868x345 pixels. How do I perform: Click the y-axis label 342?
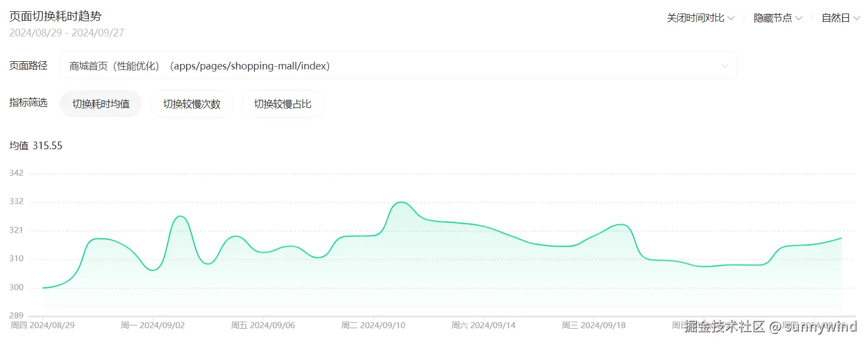coord(16,173)
